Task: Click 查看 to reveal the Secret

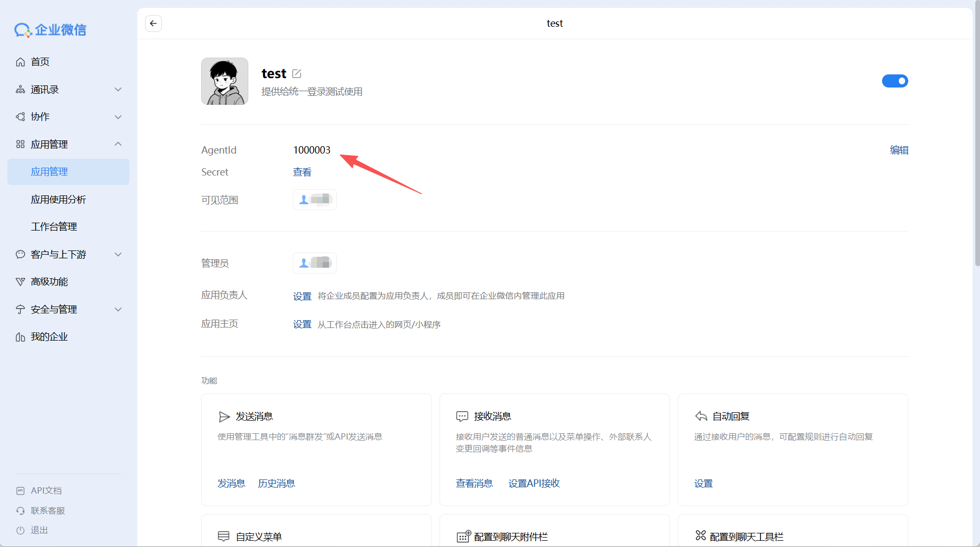Action: click(x=302, y=171)
